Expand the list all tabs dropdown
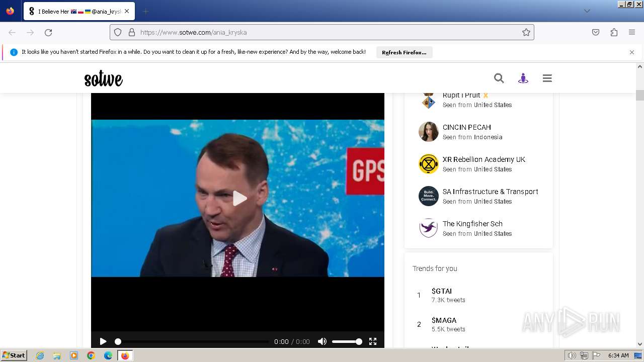The image size is (644, 362). 587,11
